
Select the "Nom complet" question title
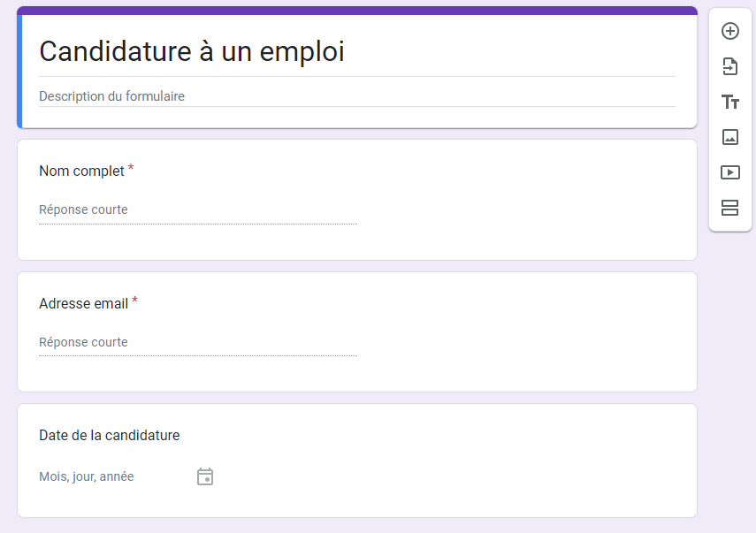coord(81,171)
